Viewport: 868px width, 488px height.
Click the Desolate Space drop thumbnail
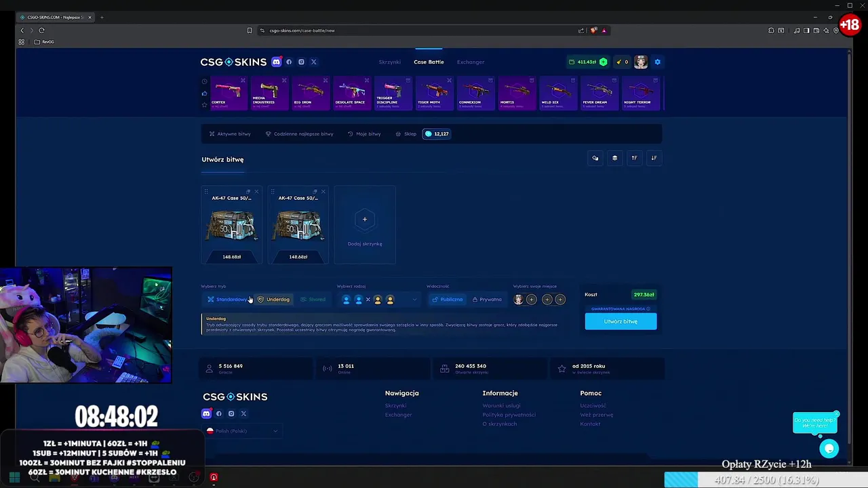351,93
